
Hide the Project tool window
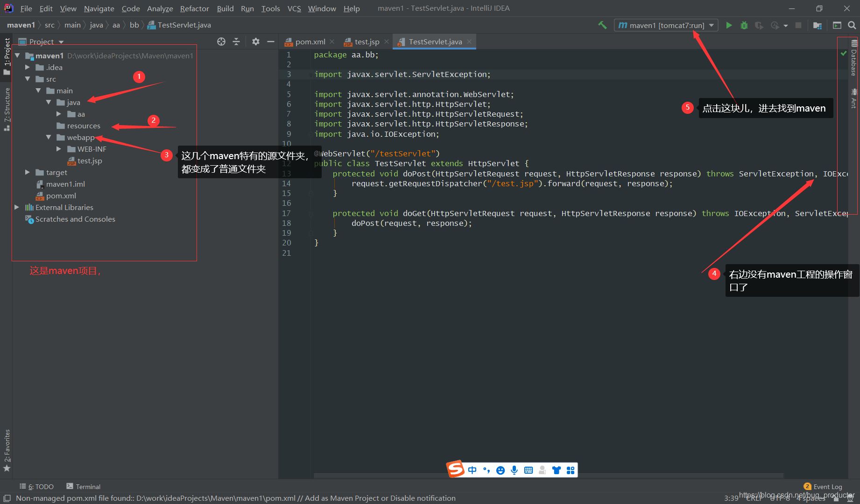coord(270,42)
